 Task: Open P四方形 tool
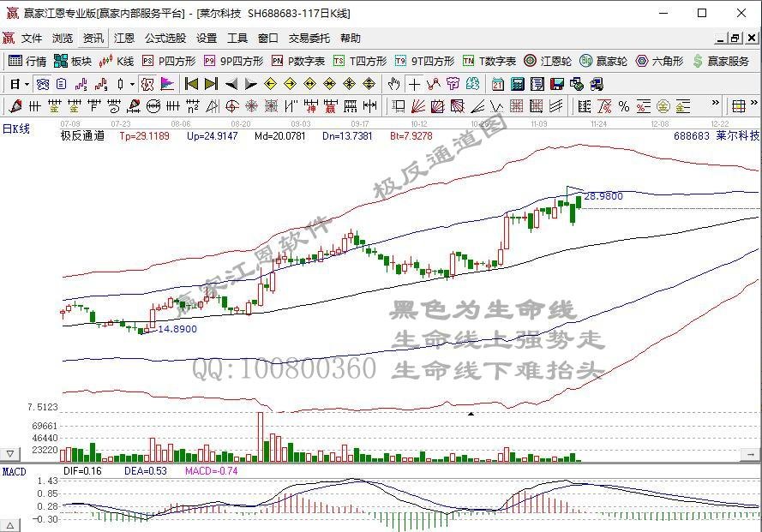[169, 61]
